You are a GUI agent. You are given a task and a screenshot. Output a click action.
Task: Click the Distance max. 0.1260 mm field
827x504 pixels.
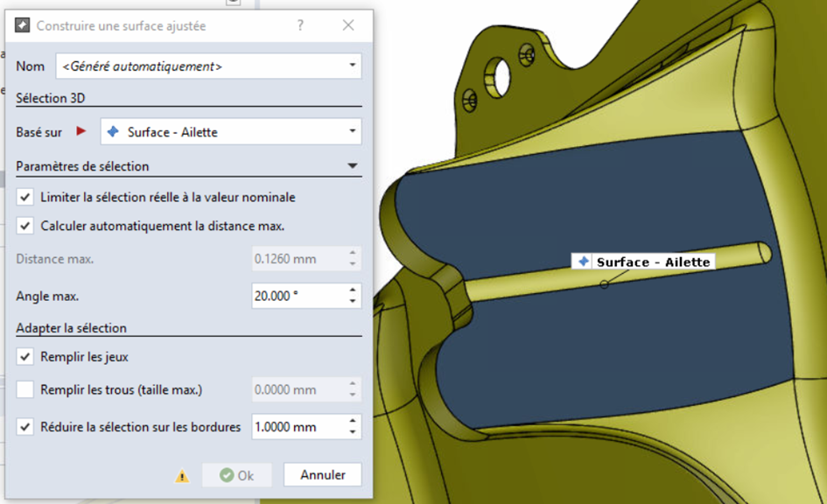pyautogui.click(x=299, y=259)
